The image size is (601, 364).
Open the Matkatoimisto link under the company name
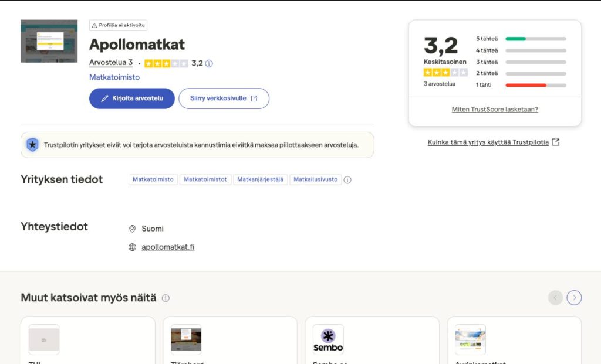[x=114, y=77]
